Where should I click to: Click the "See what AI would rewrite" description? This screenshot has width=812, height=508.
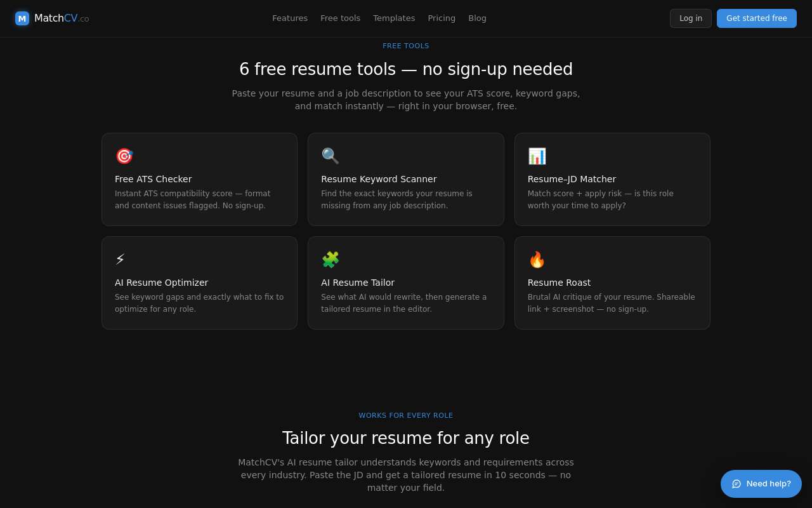point(403,303)
